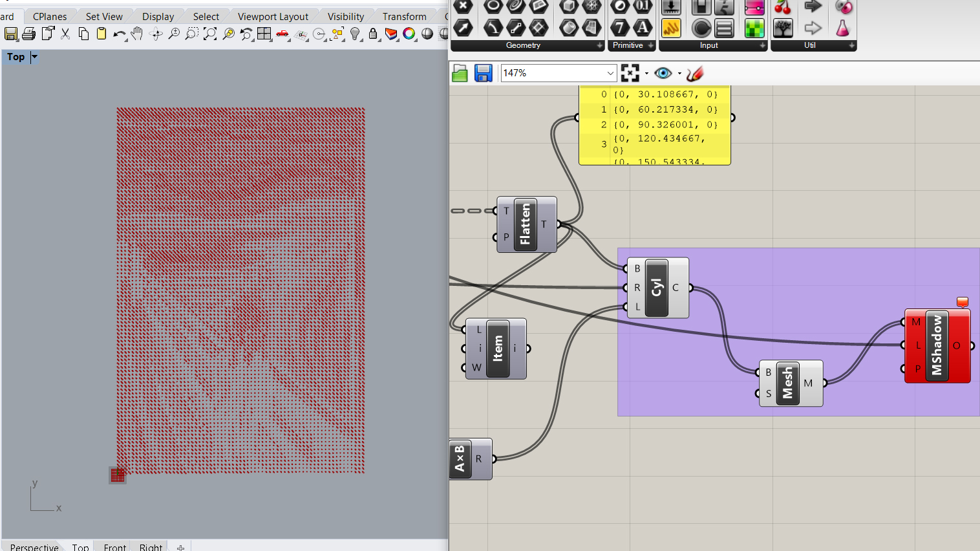The height and width of the screenshot is (551, 980).
Task: Click the Lock padlock icon
Action: tap(373, 34)
